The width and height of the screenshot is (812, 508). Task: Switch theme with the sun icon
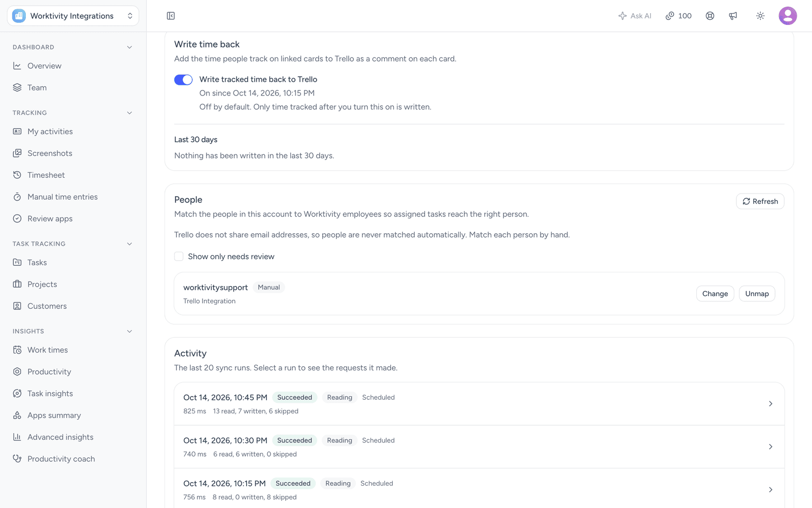click(x=760, y=16)
